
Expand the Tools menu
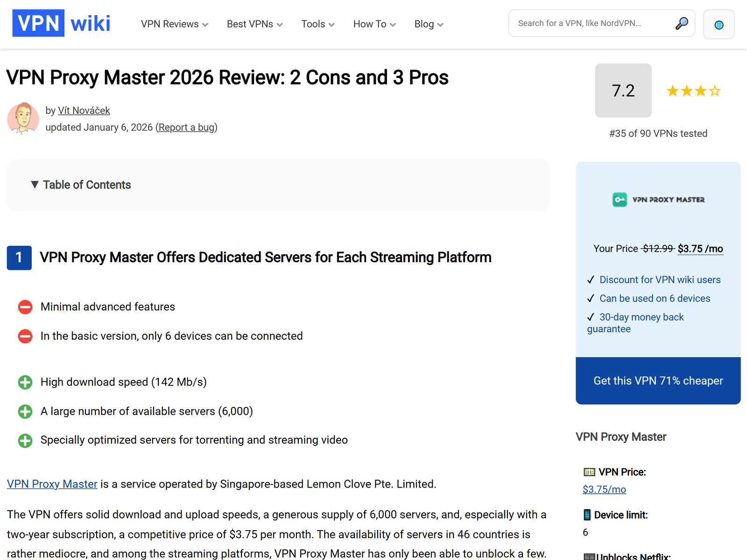click(318, 24)
